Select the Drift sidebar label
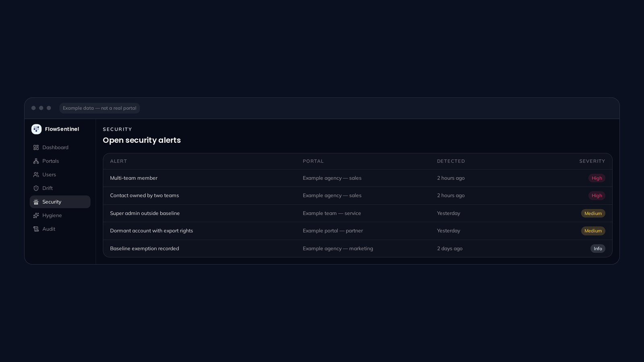The height and width of the screenshot is (362, 644). [x=47, y=188]
